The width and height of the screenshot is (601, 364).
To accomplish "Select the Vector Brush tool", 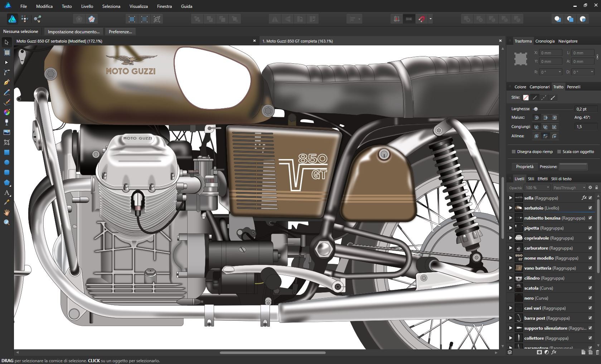I will pyautogui.click(x=6, y=102).
